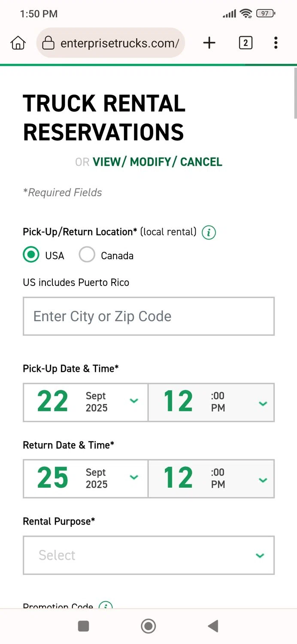The image size is (297, 644).
Task: Select the USA radio button
Action: (31, 255)
